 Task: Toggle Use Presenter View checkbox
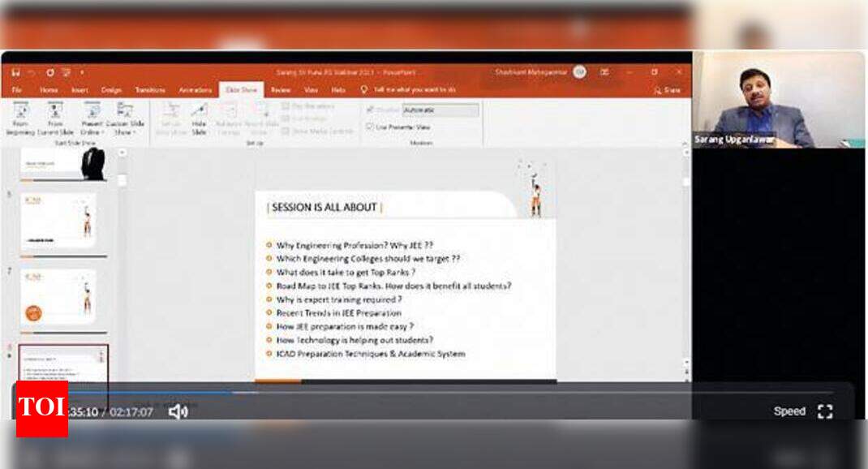pos(370,127)
